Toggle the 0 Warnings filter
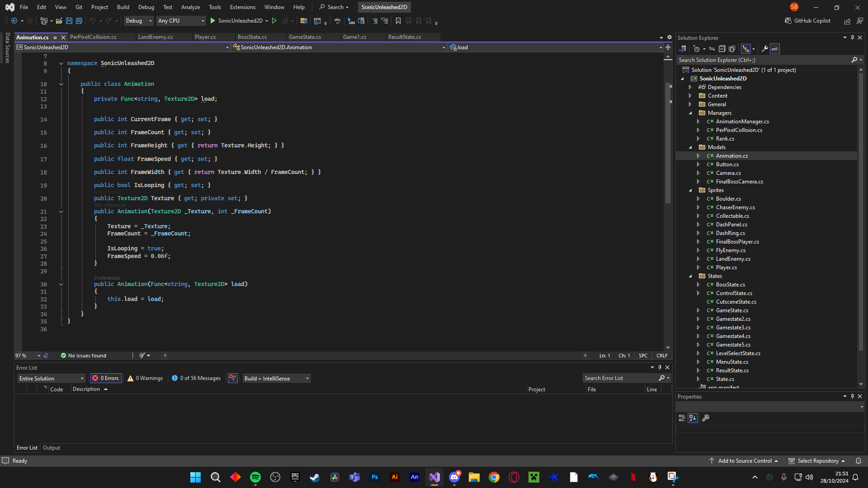 coord(145,378)
